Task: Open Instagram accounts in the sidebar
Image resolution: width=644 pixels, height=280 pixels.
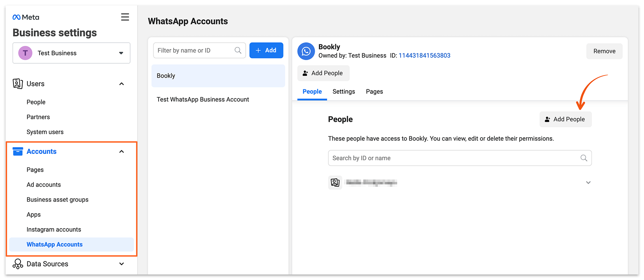Action: 54,229
